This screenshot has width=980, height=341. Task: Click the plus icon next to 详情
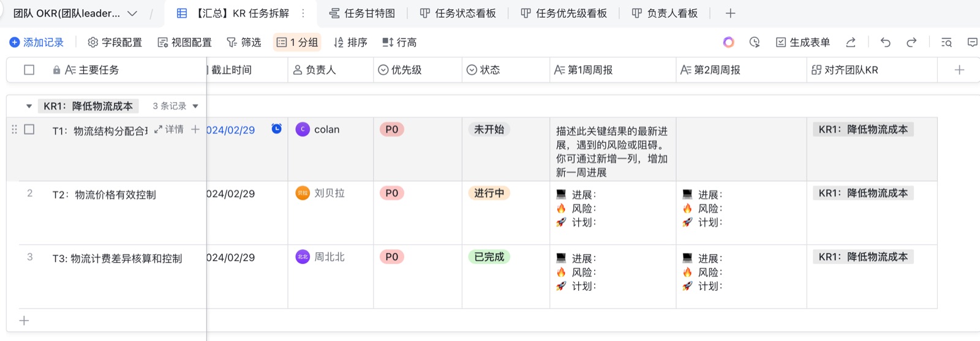tap(195, 129)
